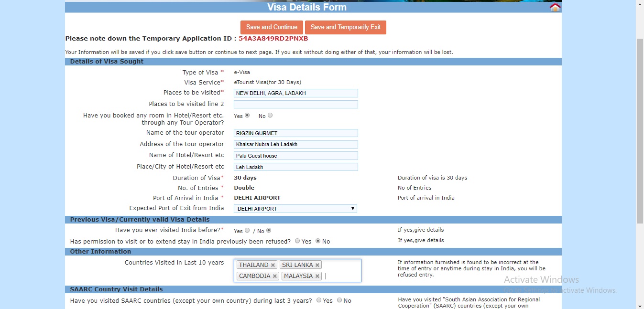This screenshot has height=309, width=644.
Task: Choose Yes for visa extension previously refused
Action: 297,241
